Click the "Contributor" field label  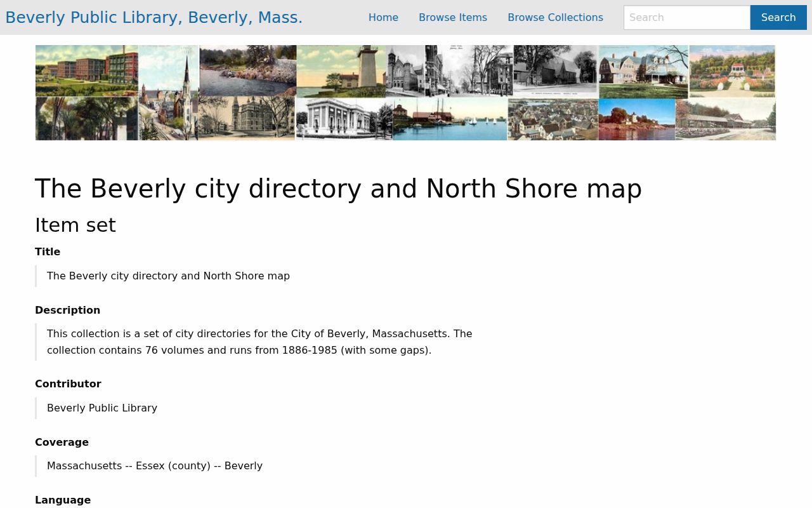[x=68, y=384]
